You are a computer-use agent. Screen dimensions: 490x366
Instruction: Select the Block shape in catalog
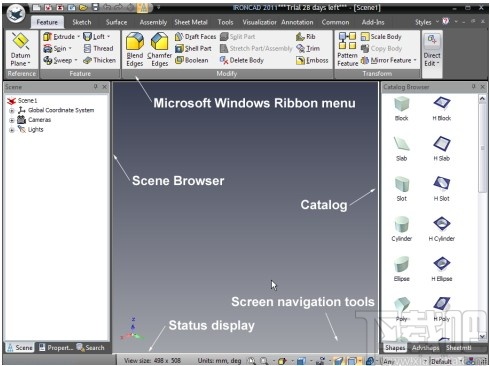[x=401, y=109]
